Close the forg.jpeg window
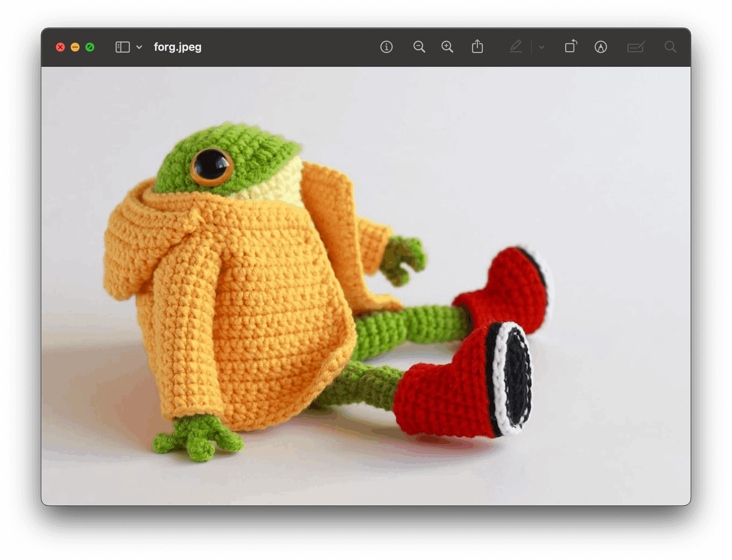Screen dimensions: 732x560 coord(60,47)
